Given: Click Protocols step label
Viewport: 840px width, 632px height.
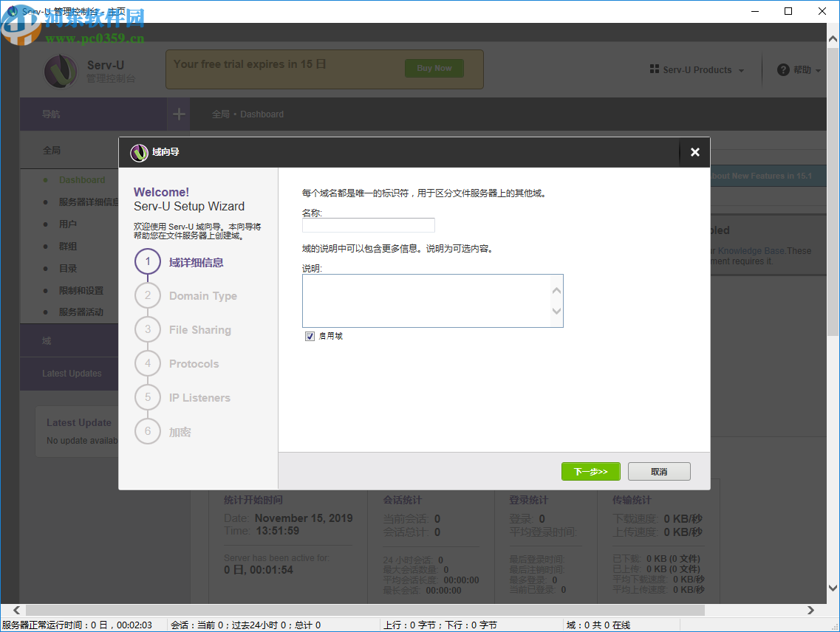Looking at the screenshot, I should (194, 364).
